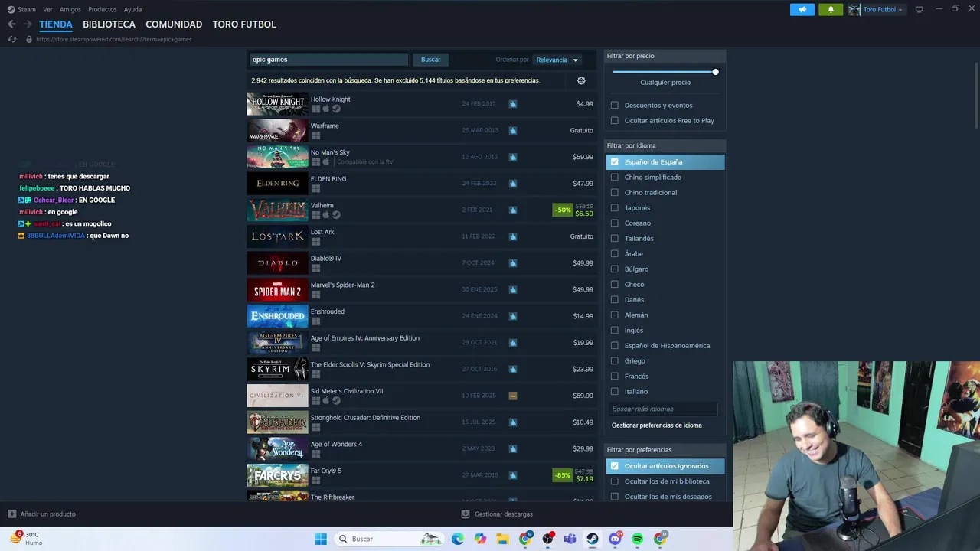Screen dimensions: 980x551
Task: Click the Steam icon in taskbar
Action: (593, 539)
